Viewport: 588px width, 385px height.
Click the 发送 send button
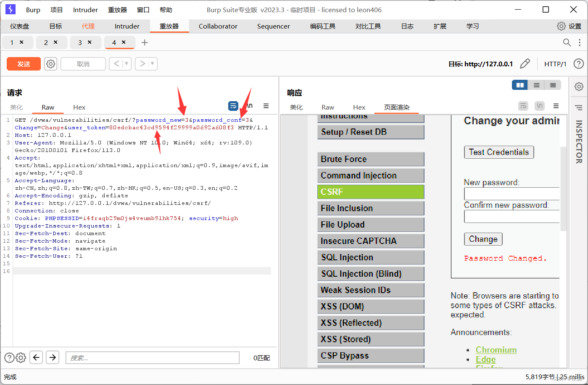pos(24,64)
